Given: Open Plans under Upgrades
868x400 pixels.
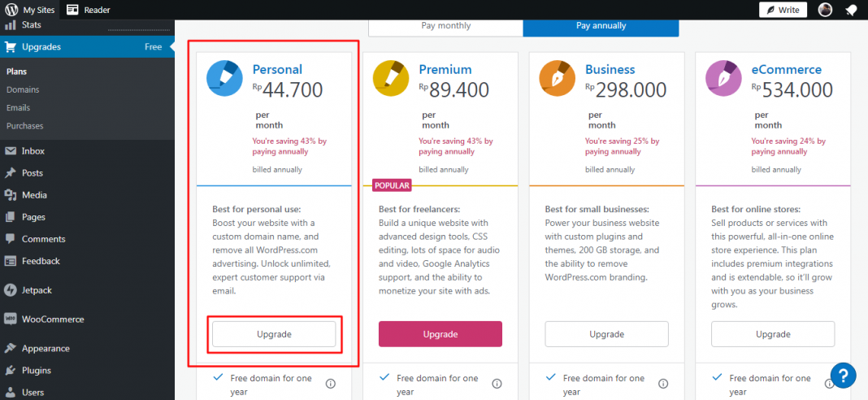Looking at the screenshot, I should click(16, 72).
